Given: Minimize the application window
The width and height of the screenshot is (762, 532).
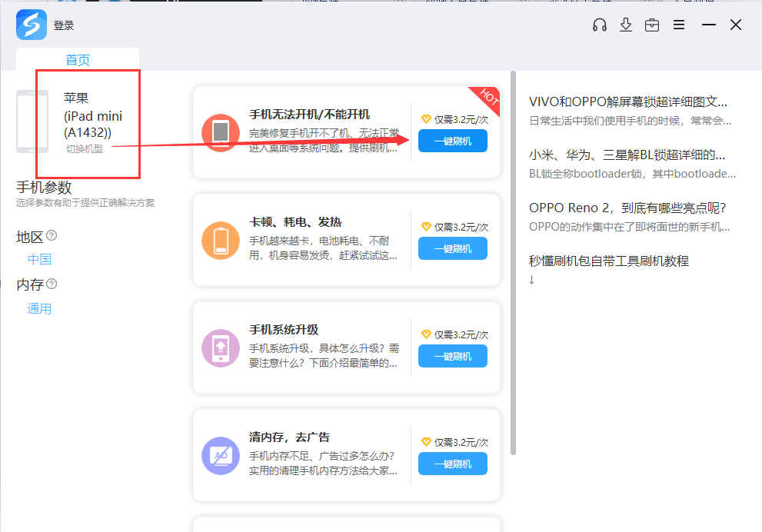Looking at the screenshot, I should [x=708, y=25].
